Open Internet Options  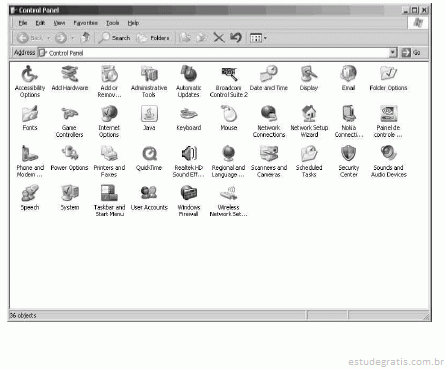click(109, 121)
